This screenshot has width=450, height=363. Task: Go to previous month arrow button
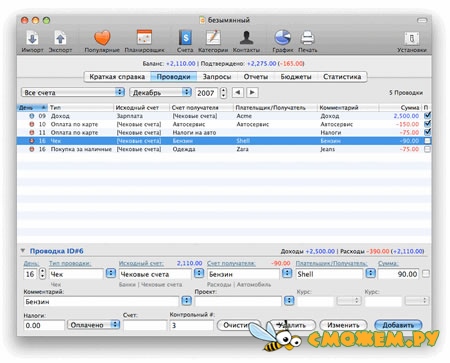pyautogui.click(x=237, y=92)
